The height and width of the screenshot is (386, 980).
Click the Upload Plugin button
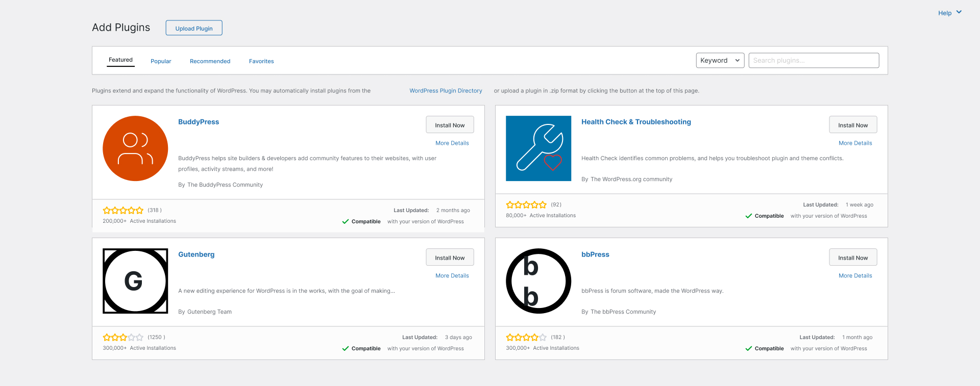pos(193,28)
